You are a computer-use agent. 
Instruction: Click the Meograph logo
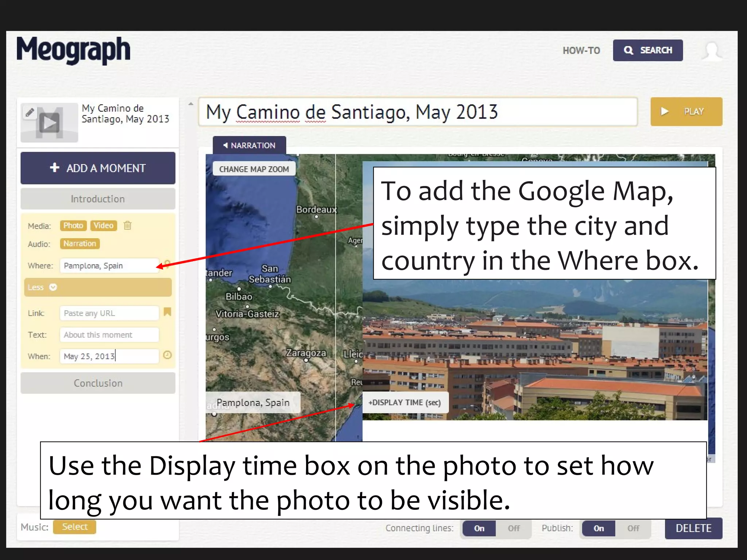tap(73, 50)
